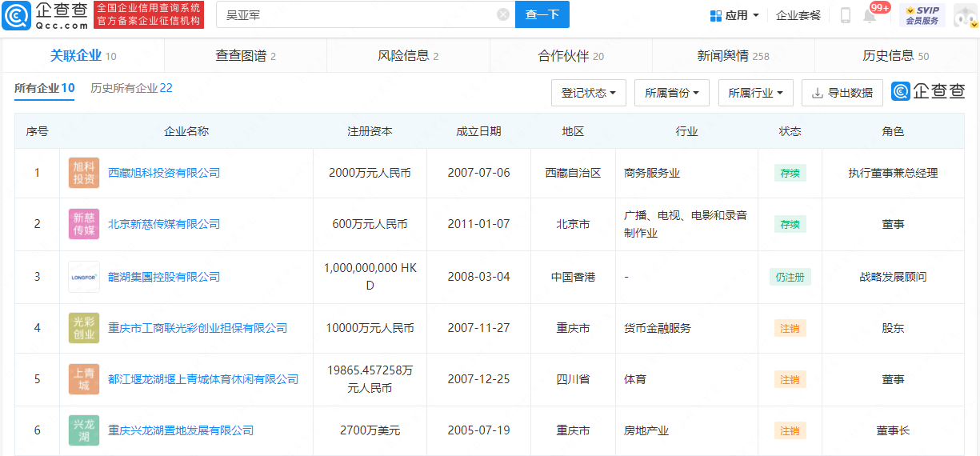
Task: Open the user avatar menu
Action: click(x=964, y=14)
